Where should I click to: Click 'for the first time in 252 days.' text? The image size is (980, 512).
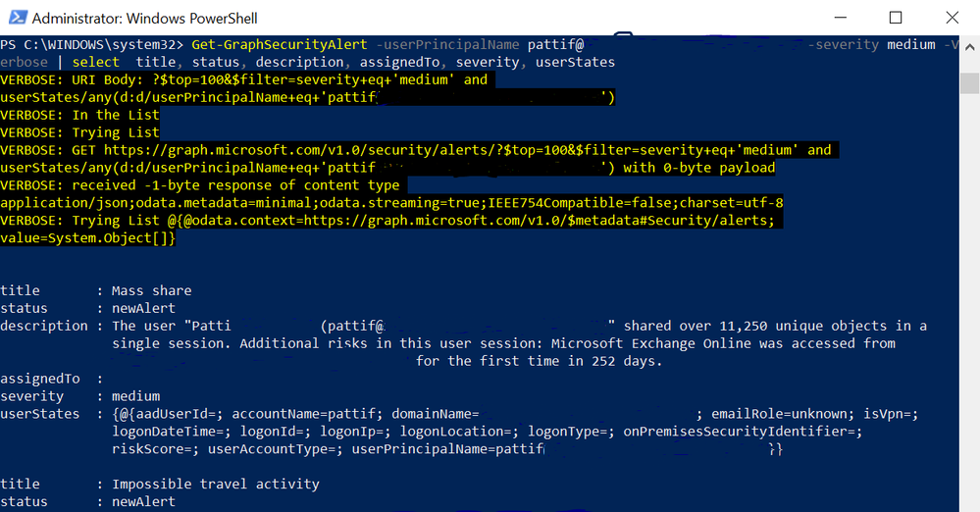539,361
